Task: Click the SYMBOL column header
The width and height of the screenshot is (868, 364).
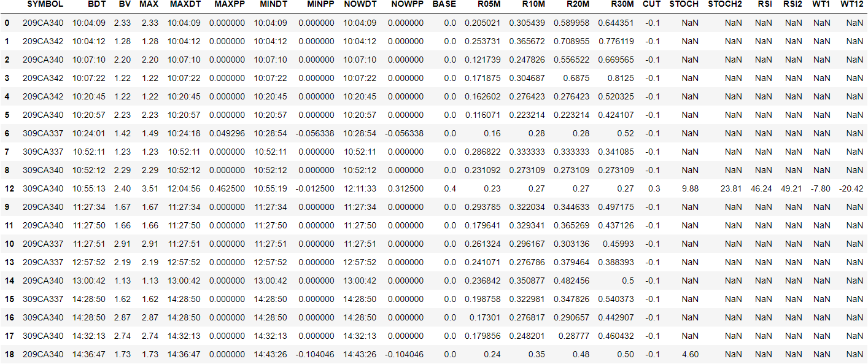Action: (x=45, y=4)
